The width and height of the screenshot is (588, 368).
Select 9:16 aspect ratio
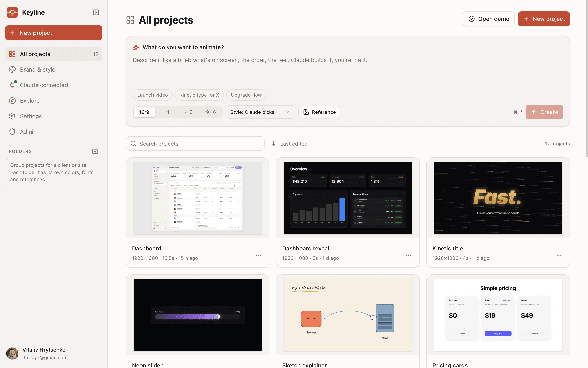211,112
